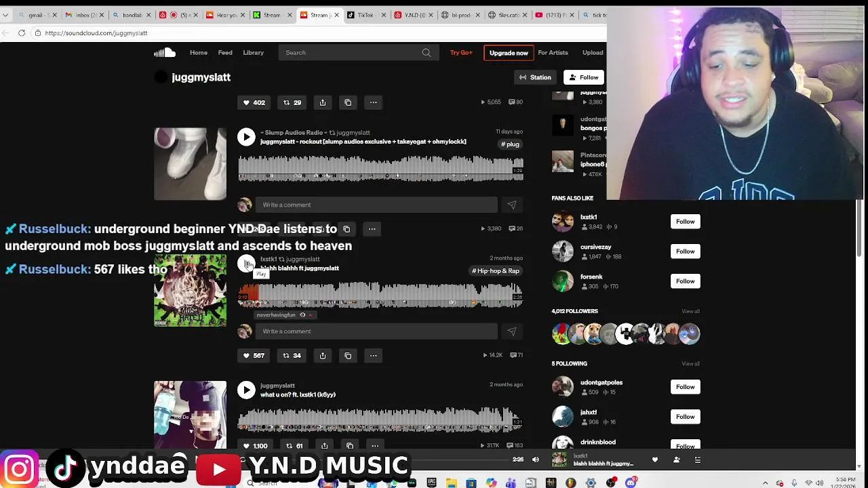The image size is (868, 488).
Task: Show hidden system tray icons chevron
Action: coord(766,483)
